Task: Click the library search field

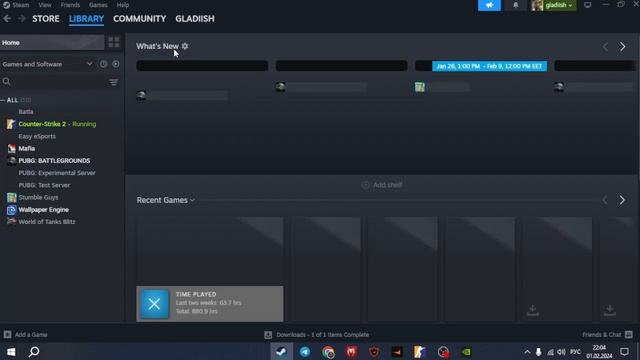Action: (x=59, y=82)
